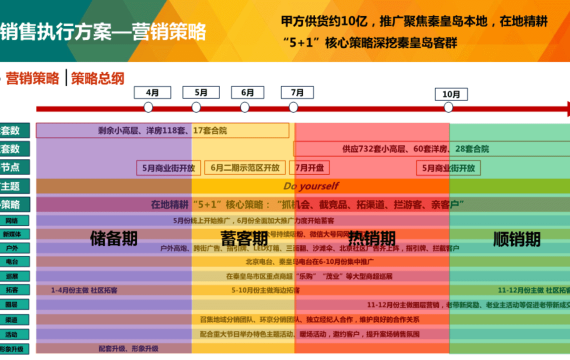This screenshot has height=360, width=570.
Task: Click the Do yourself theme text
Action: [x=311, y=186]
